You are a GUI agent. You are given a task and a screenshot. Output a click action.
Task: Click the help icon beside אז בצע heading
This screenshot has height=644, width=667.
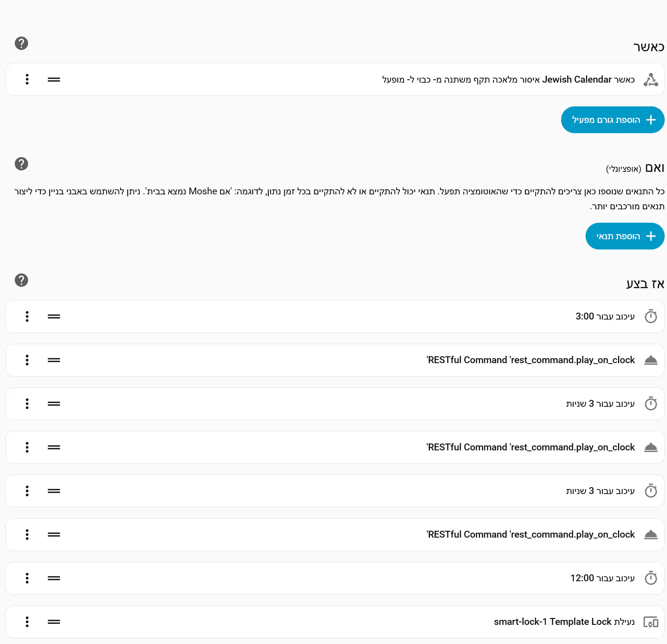[21, 280]
